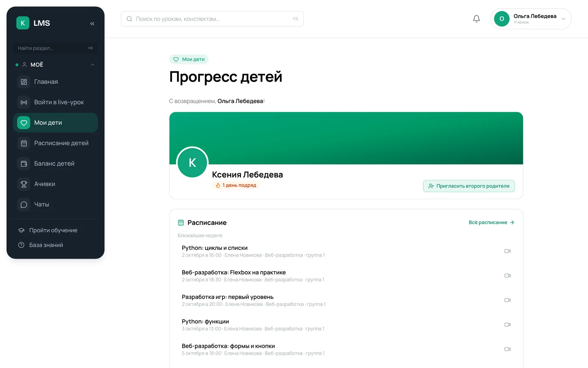Open Всё расписание link
This screenshot has width=588, height=368.
491,222
